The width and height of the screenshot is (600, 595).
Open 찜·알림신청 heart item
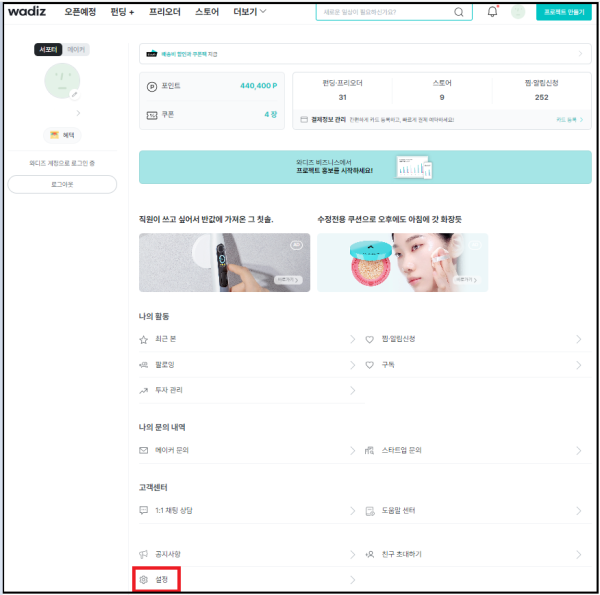[474, 339]
